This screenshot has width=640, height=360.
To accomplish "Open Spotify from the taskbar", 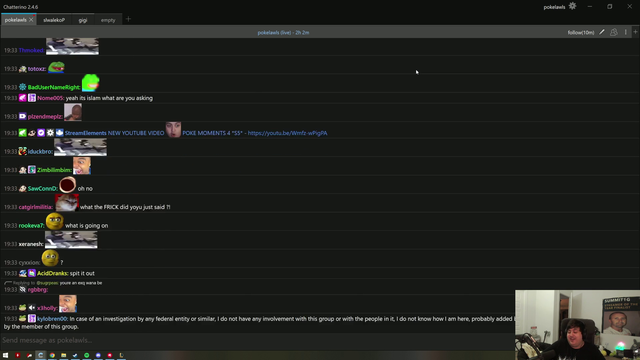I will tap(87, 355).
